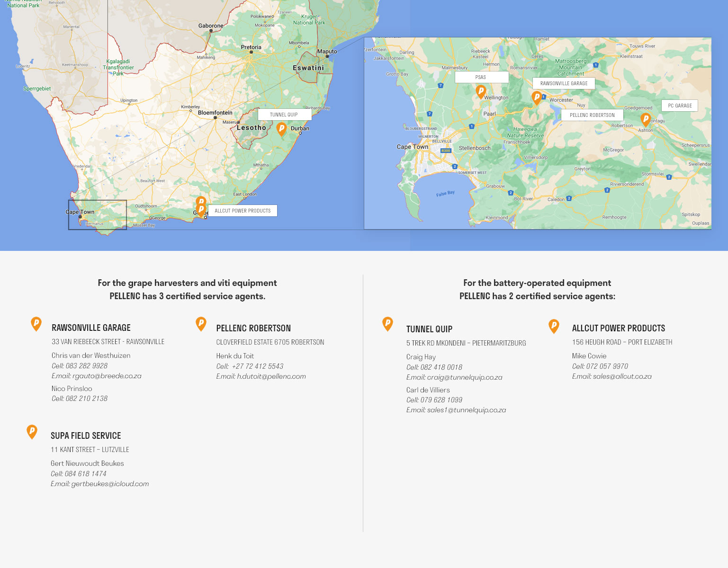Click the PELLENC ROBERTSON heading in the list
Screen dimensions: 728x568
[253, 328]
